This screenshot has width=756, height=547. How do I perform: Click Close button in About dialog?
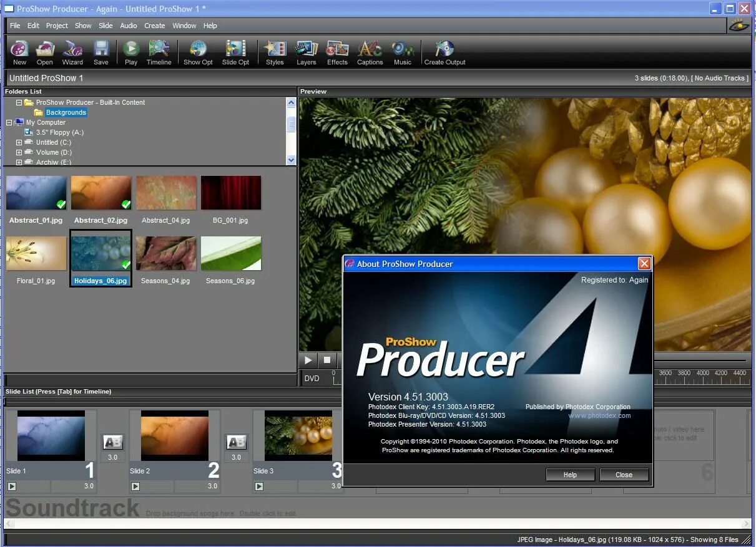pos(624,475)
